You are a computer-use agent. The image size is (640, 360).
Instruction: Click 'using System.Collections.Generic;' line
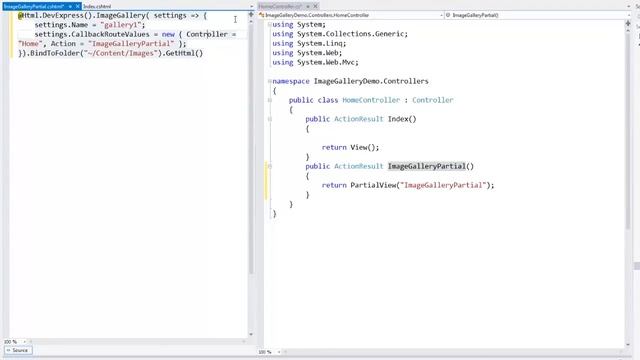click(x=340, y=34)
